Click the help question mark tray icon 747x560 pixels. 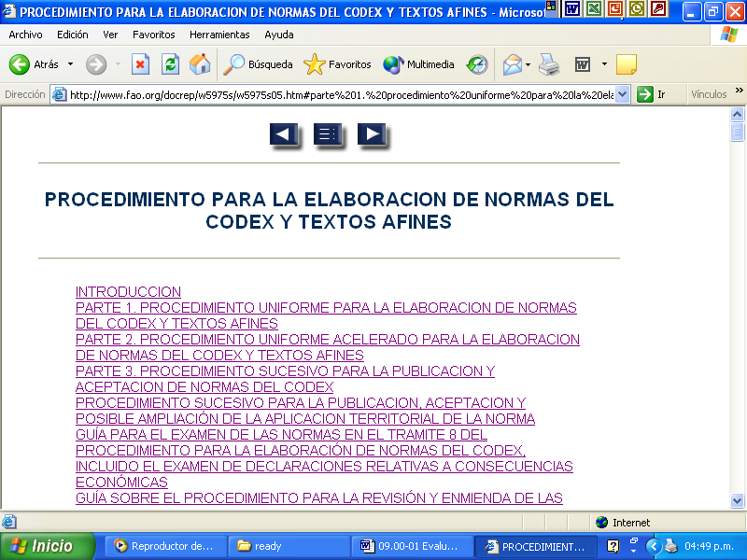tap(613, 546)
